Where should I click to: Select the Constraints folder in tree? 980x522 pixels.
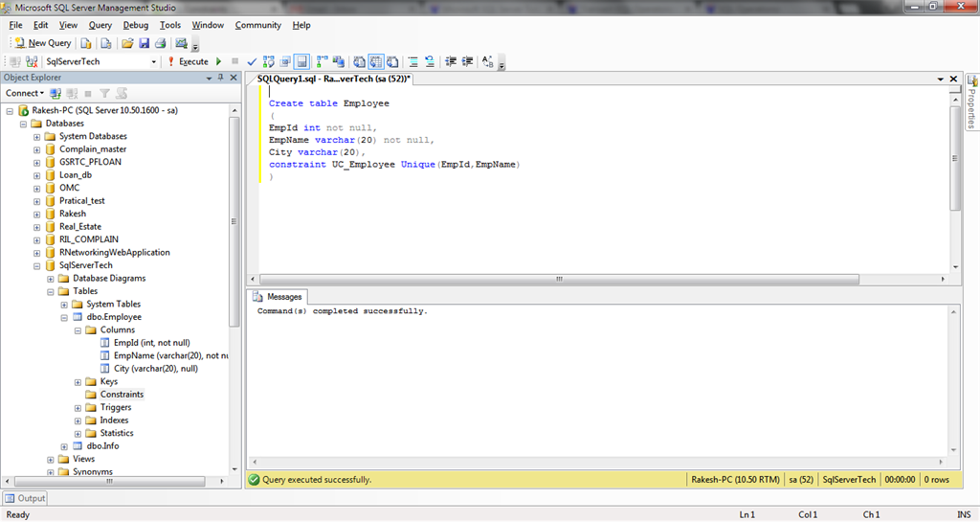click(x=122, y=395)
